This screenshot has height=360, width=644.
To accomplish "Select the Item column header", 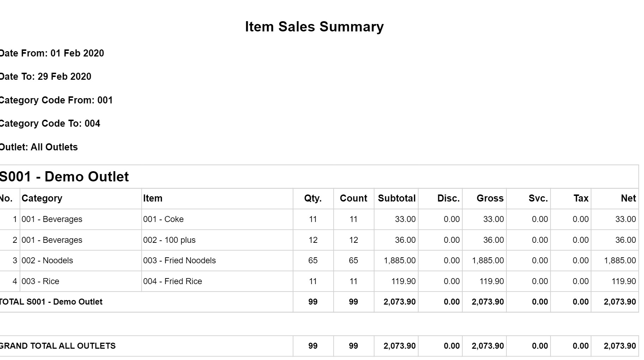I will pos(153,198).
